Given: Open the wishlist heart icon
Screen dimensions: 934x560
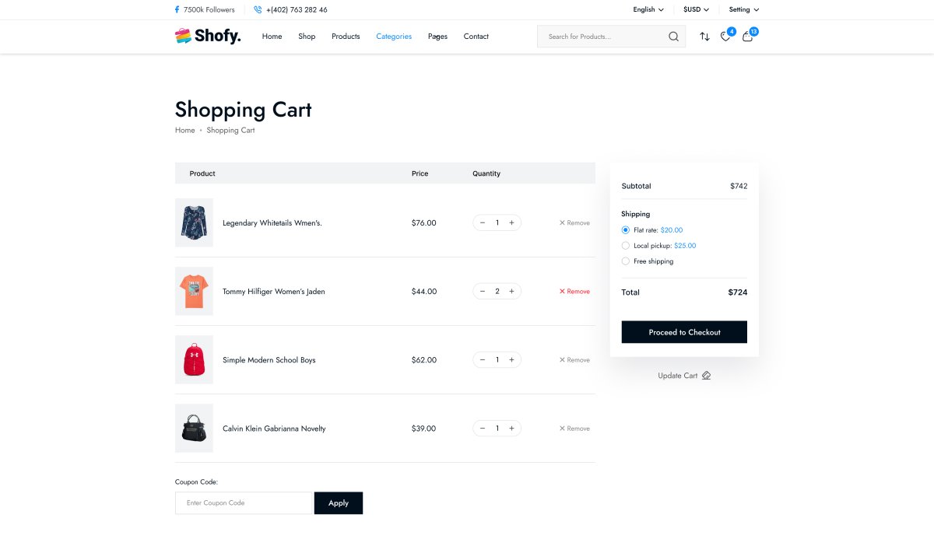Looking at the screenshot, I should click(x=725, y=37).
